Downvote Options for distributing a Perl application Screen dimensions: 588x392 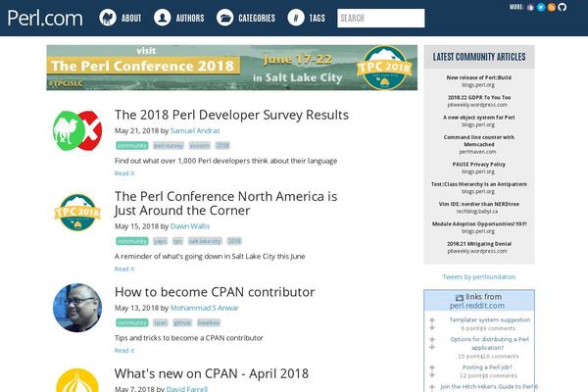pos(432,347)
